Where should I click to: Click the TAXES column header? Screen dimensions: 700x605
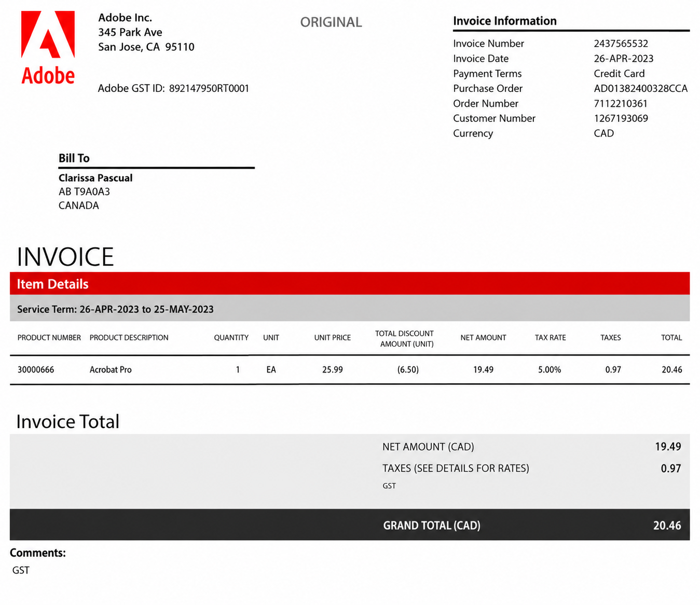point(610,338)
